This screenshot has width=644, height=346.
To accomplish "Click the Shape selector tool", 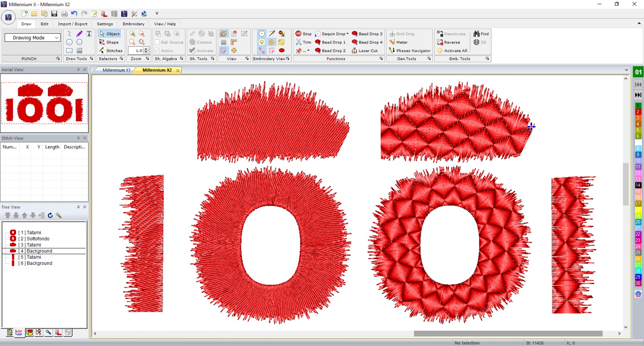I will pos(109,42).
